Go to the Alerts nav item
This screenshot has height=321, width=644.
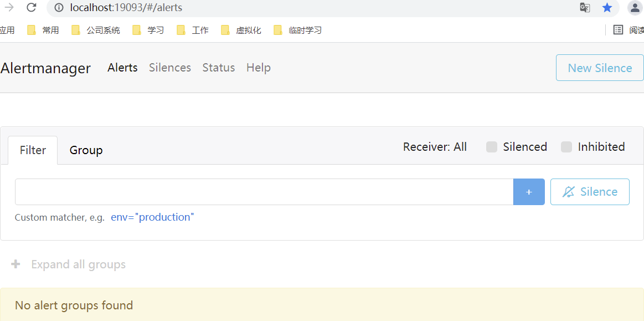(x=122, y=68)
